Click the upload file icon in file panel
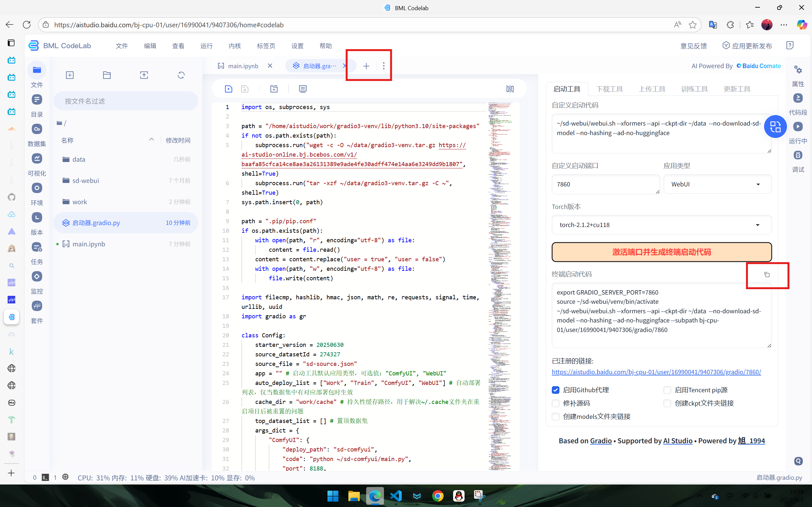The width and height of the screenshot is (812, 507). pos(144,75)
